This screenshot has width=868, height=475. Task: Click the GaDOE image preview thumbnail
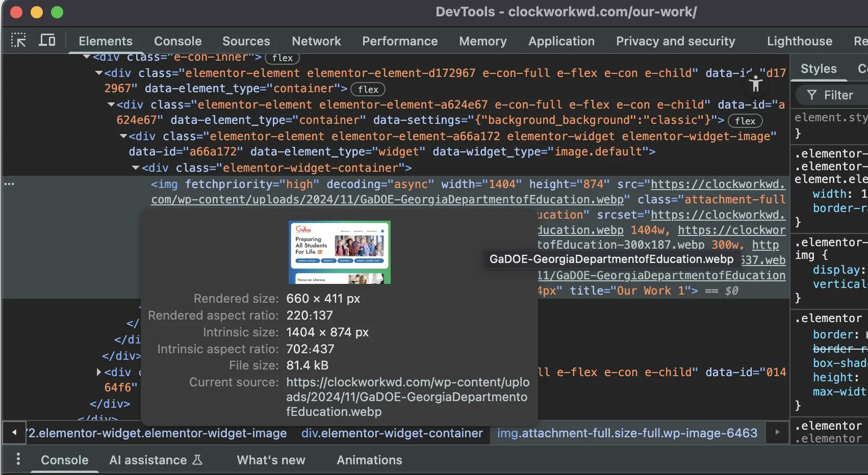pos(339,252)
